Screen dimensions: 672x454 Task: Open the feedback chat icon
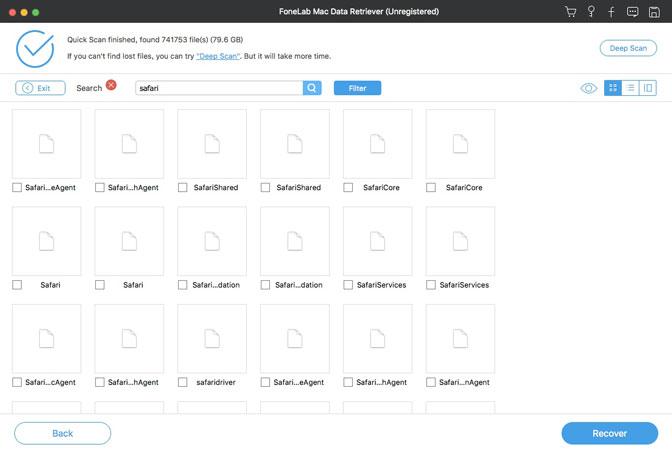(x=633, y=12)
